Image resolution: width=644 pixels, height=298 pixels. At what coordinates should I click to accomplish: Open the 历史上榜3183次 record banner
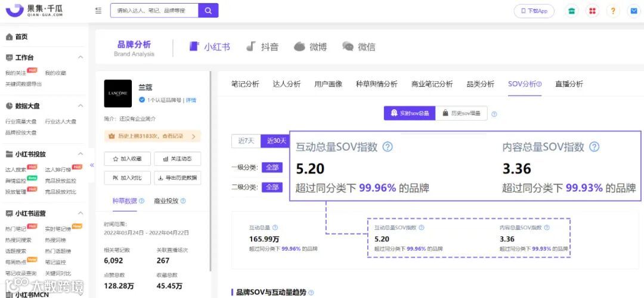153,136
